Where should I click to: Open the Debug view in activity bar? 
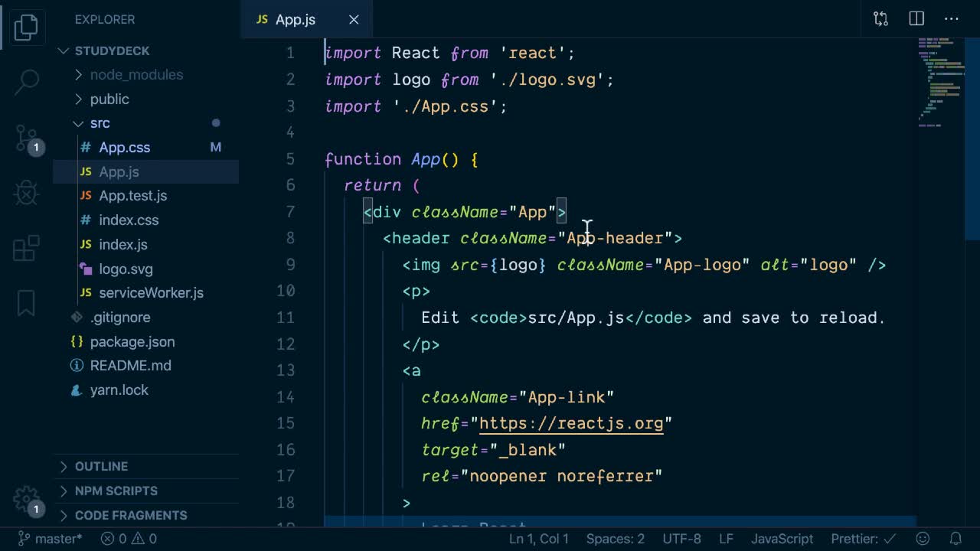26,193
